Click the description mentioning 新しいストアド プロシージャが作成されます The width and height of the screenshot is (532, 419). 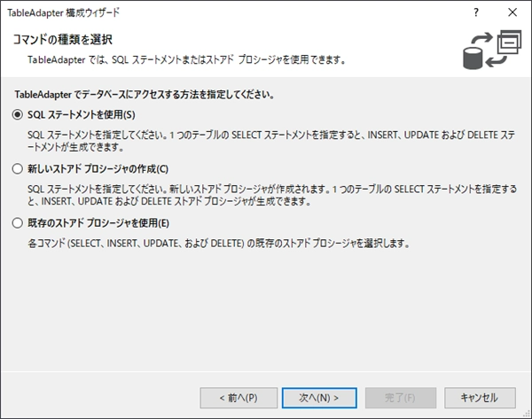point(272,195)
